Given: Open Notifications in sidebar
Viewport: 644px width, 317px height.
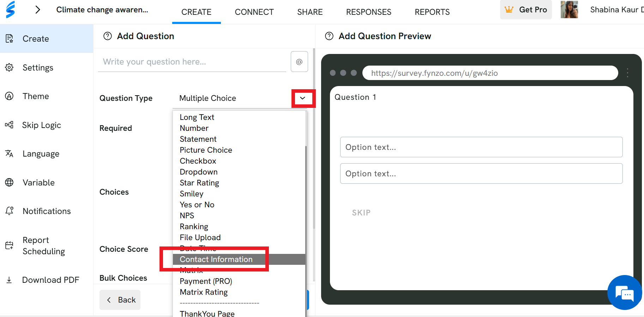Looking at the screenshot, I should (x=47, y=211).
